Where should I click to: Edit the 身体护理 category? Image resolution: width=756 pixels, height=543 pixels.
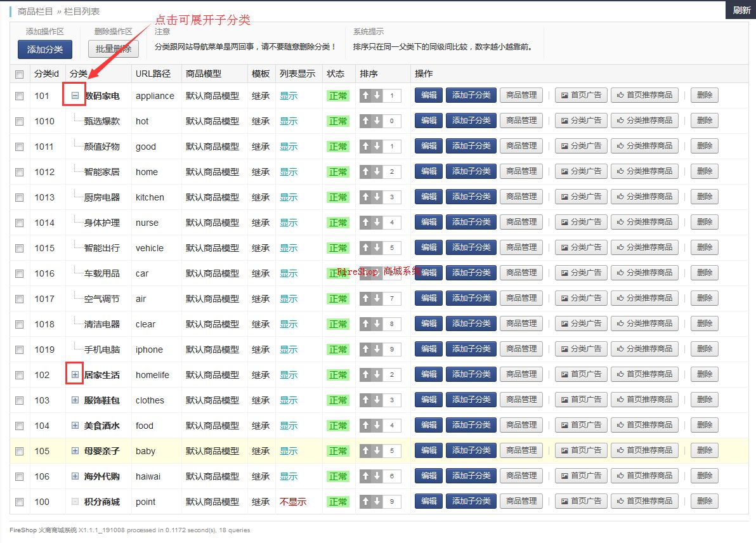pos(429,222)
